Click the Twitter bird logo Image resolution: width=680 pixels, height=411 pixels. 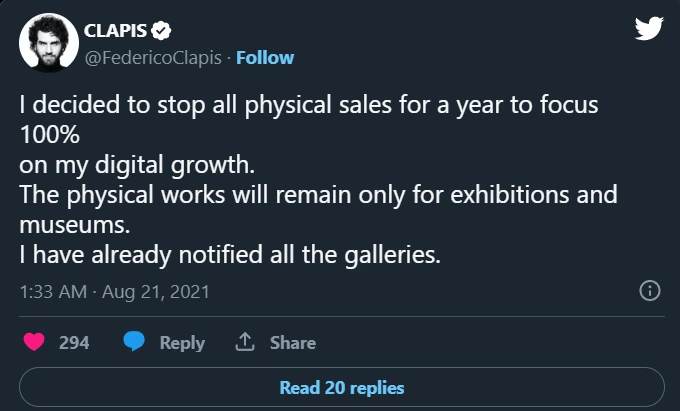click(649, 27)
